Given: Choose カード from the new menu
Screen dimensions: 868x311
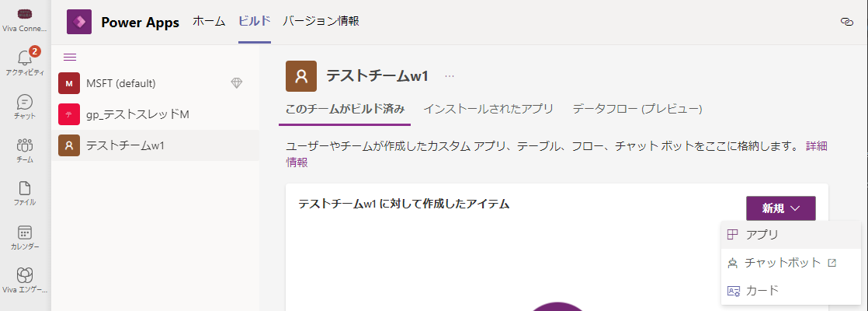Looking at the screenshot, I should (x=791, y=291).
